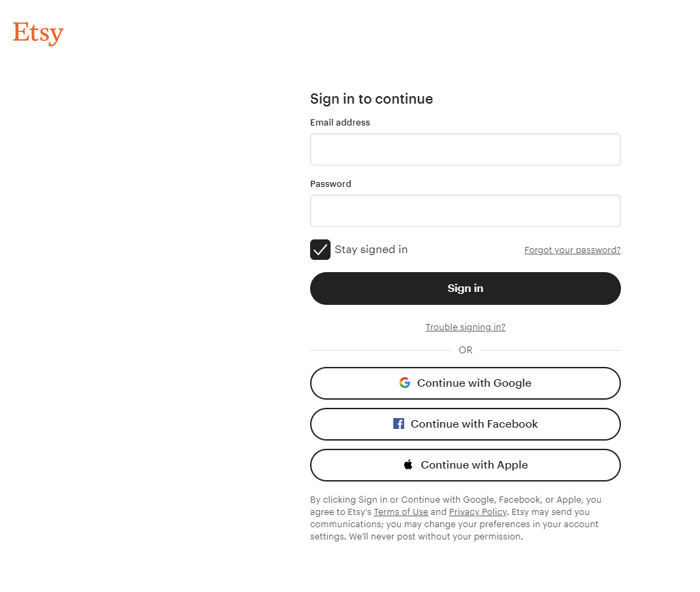
Task: Select Continue with Facebook
Action: pyautogui.click(x=466, y=424)
